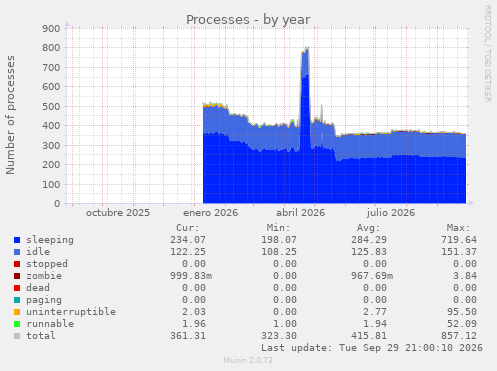Screen dimensions: 497x371
Task: Click the 'paging' legend label
Action: coord(44,300)
